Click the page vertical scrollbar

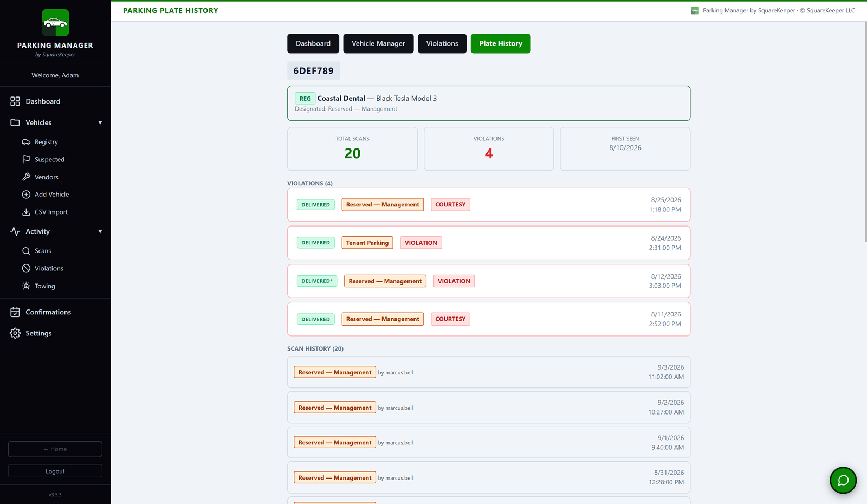point(865,132)
